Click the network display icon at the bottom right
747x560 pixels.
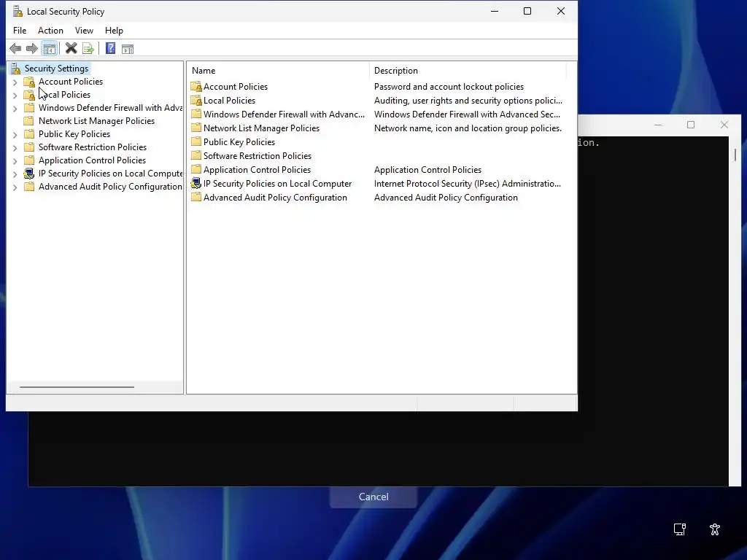click(680, 529)
